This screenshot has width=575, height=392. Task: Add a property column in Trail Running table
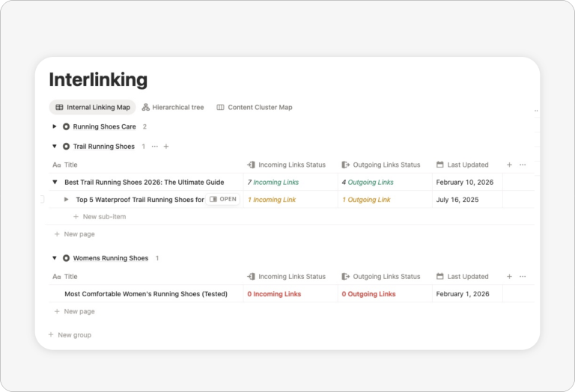509,165
